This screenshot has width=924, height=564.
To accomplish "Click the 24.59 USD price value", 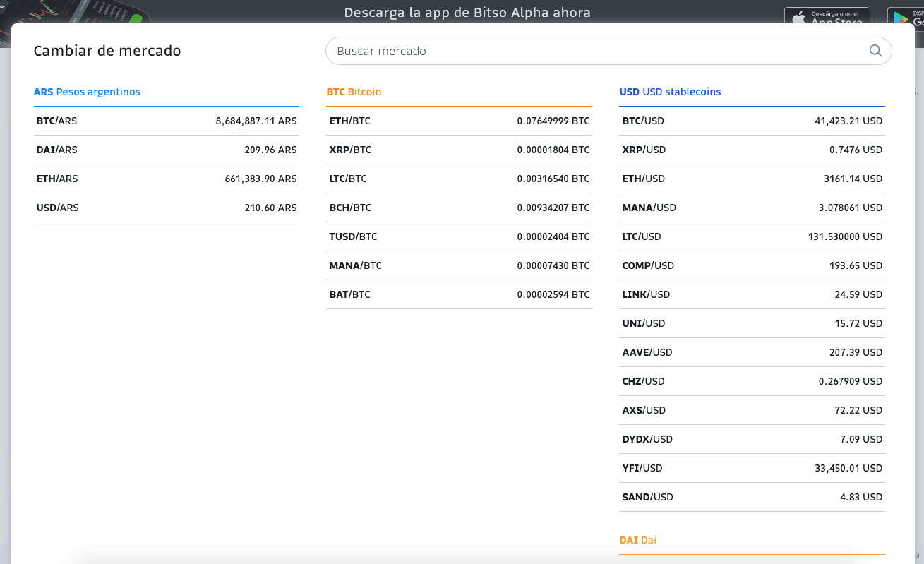I will (859, 294).
